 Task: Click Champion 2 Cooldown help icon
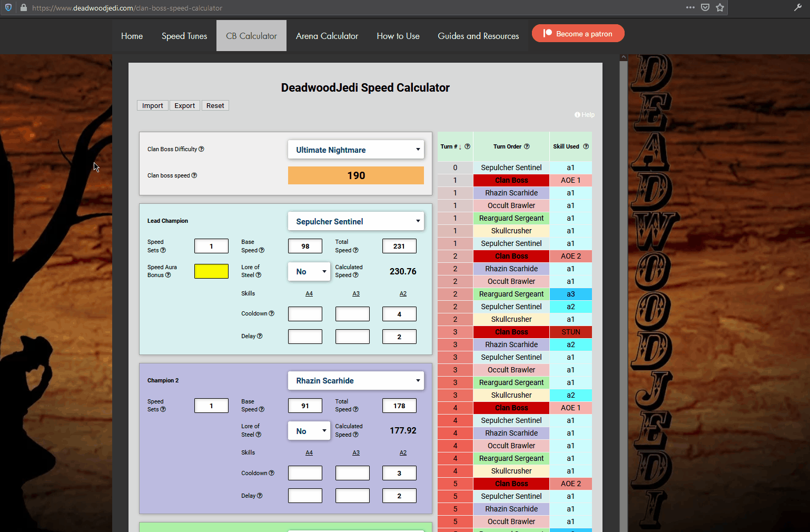pyautogui.click(x=272, y=473)
